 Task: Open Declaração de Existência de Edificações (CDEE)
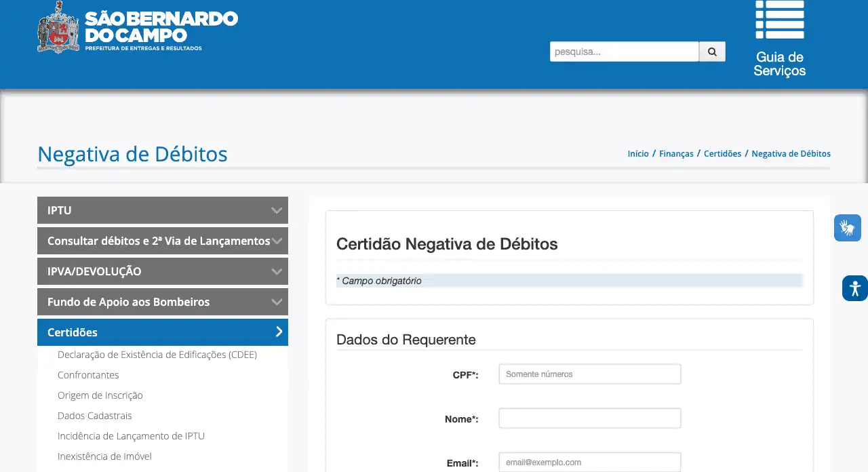(x=157, y=355)
